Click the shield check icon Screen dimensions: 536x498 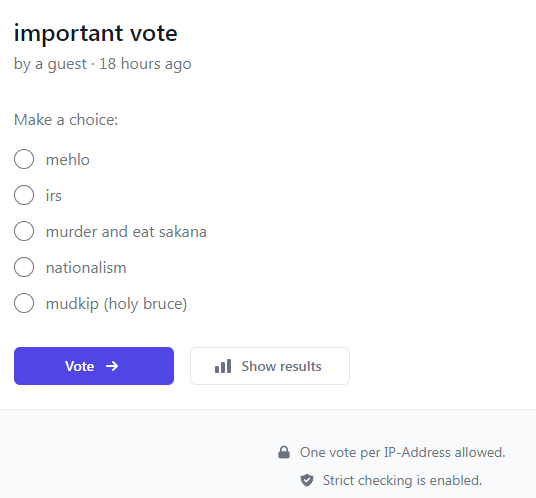click(x=307, y=480)
